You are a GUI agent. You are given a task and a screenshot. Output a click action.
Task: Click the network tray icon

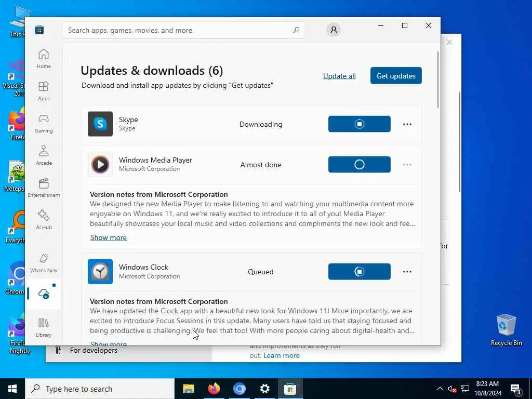465,389
